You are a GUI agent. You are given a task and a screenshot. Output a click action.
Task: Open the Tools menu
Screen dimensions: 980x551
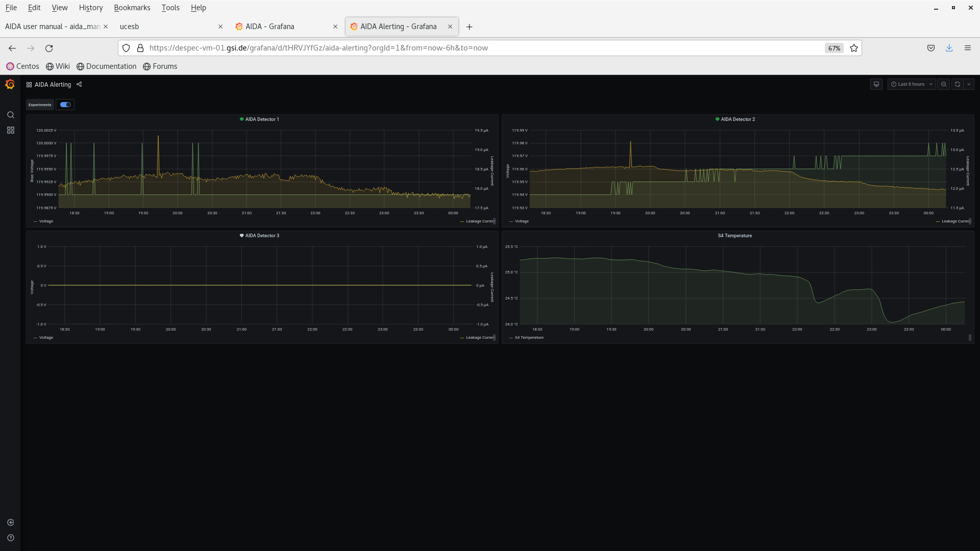click(x=170, y=8)
